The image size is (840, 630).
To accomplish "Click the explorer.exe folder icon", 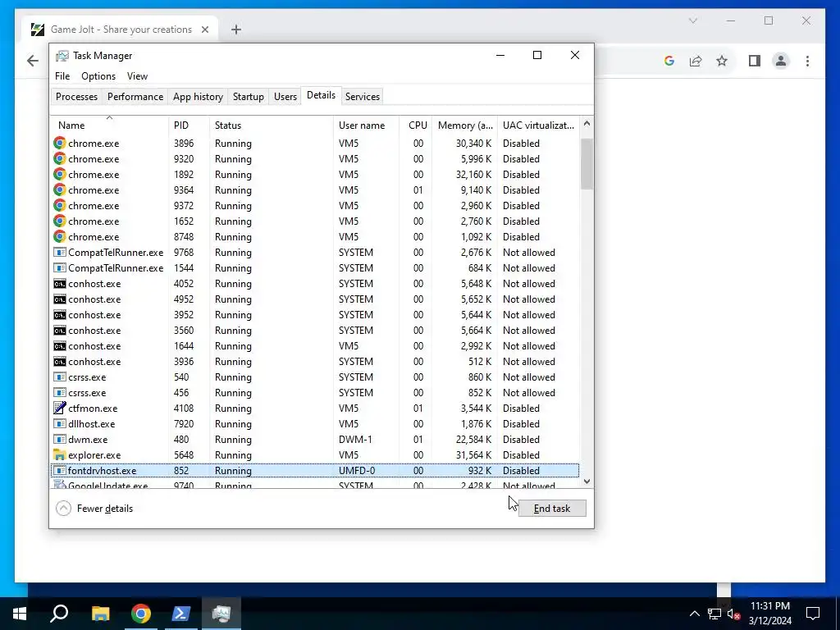I will [x=60, y=454].
